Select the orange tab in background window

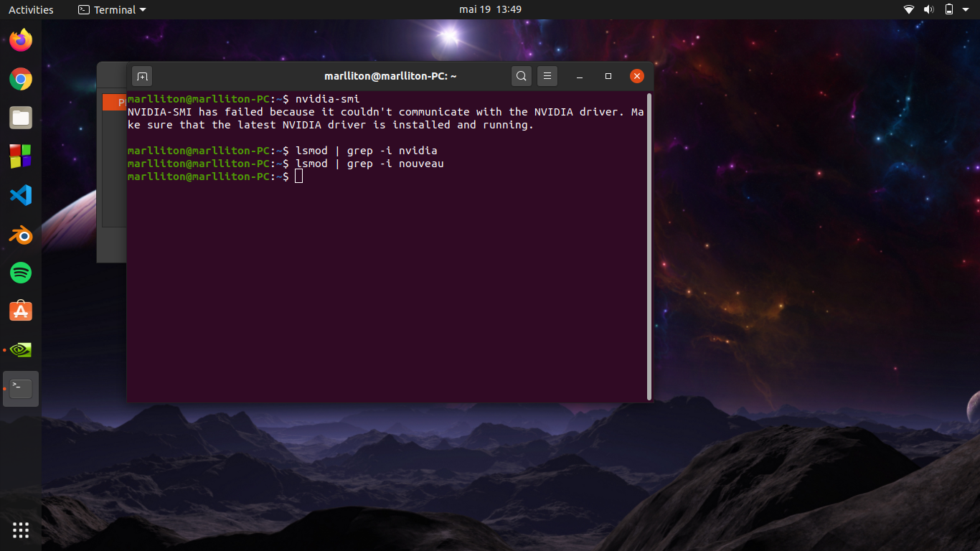pyautogui.click(x=114, y=103)
